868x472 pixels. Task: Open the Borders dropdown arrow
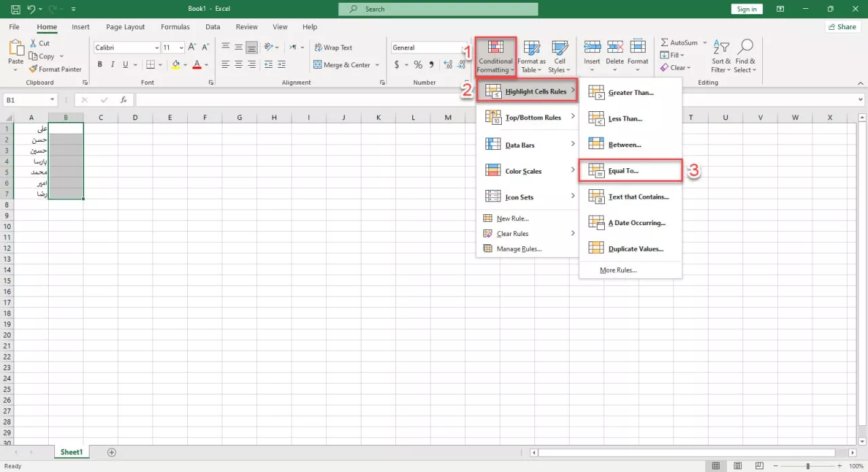tap(160, 65)
